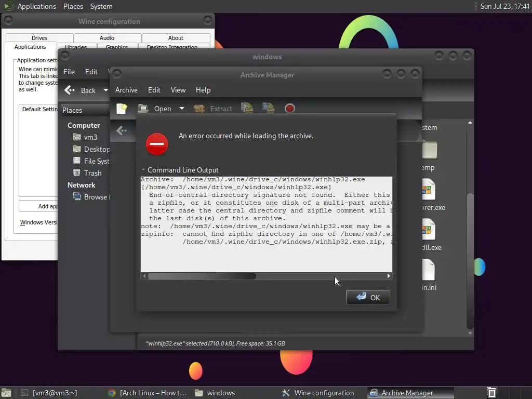Select the dll.exe file icon
Screen dimensions: 532x399
(x=429, y=230)
